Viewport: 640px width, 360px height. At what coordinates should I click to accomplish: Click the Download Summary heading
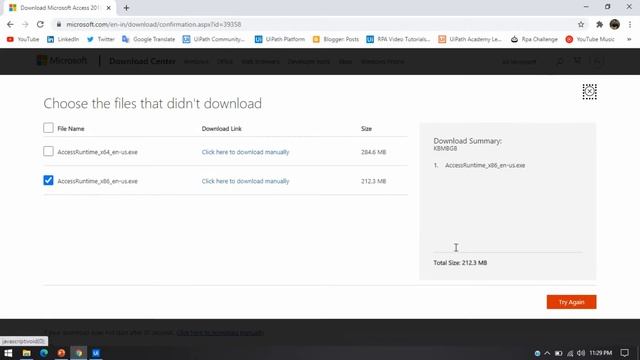(468, 141)
